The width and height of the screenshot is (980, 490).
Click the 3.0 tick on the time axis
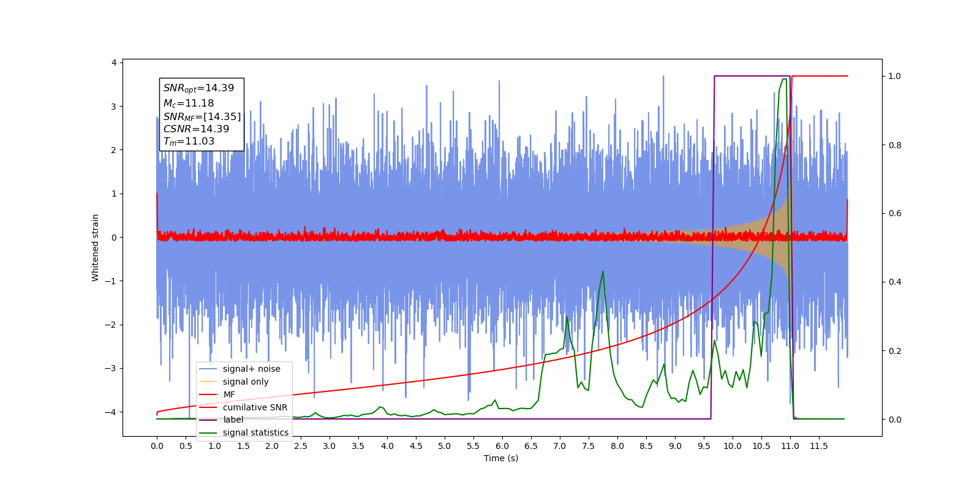(x=330, y=446)
